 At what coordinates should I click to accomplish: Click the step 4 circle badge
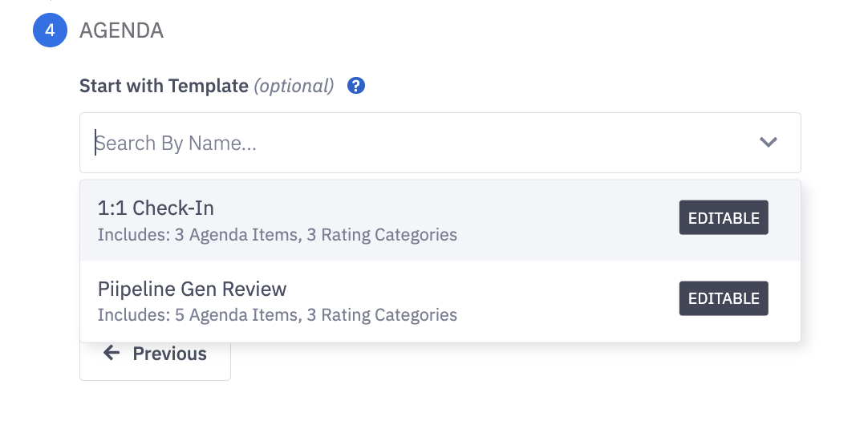[50, 30]
